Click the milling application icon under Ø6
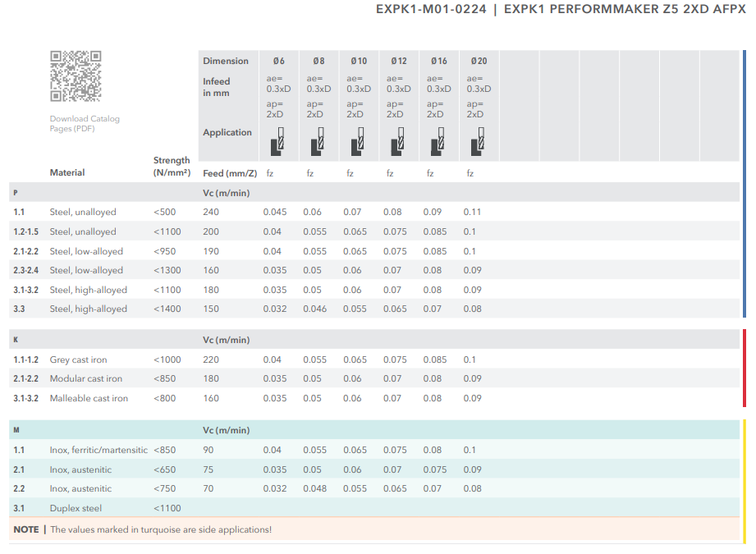The height and width of the screenshot is (554, 756). (x=277, y=142)
